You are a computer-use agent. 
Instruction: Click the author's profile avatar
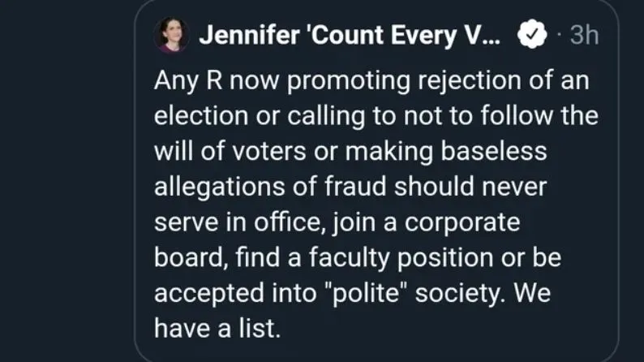coord(170,35)
